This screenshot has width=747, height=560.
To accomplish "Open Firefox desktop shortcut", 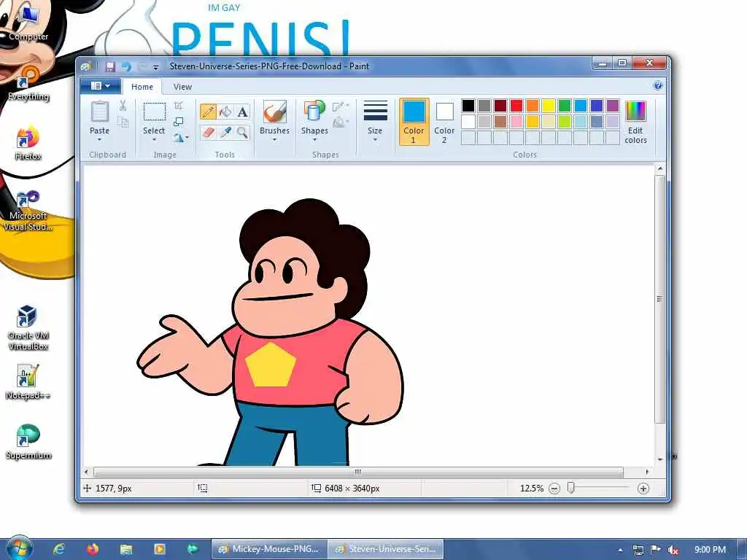I will [x=28, y=144].
